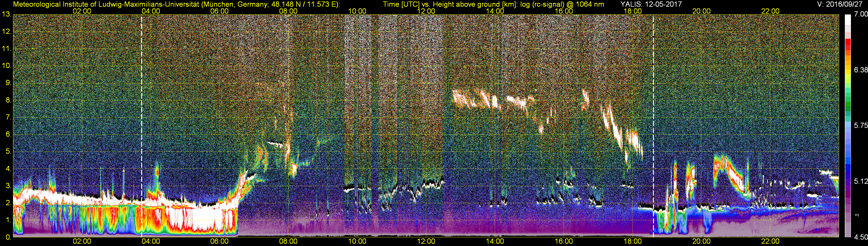Click the 04:00 label on the top time axis
This screenshot has height=246, width=868.
point(151,11)
